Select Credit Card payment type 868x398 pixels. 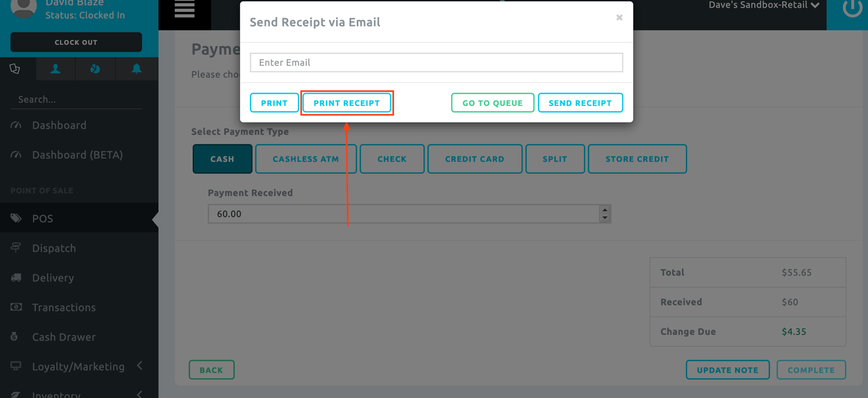[474, 159]
